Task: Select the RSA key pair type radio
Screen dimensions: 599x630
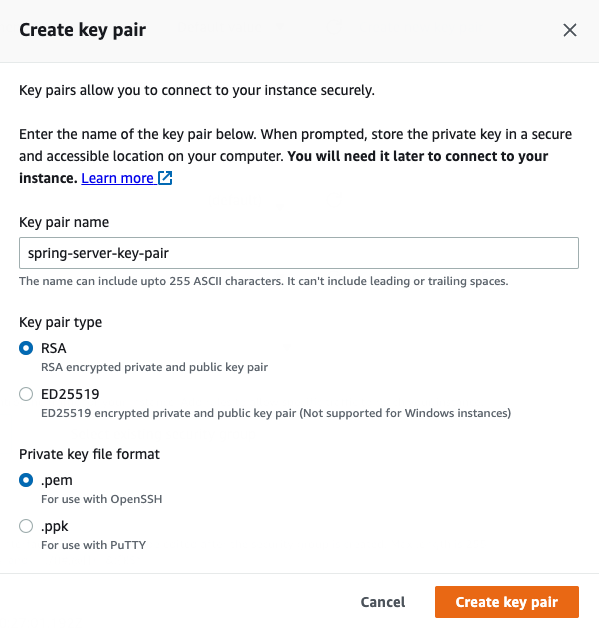Action: 26,348
